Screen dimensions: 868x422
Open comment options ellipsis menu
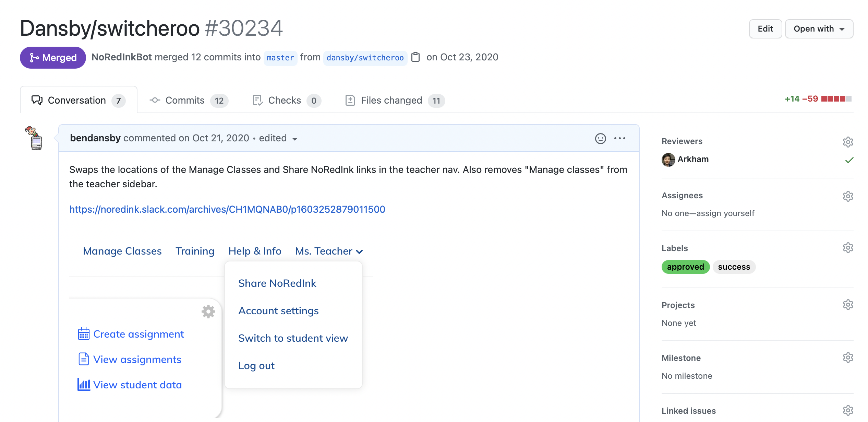(x=619, y=138)
